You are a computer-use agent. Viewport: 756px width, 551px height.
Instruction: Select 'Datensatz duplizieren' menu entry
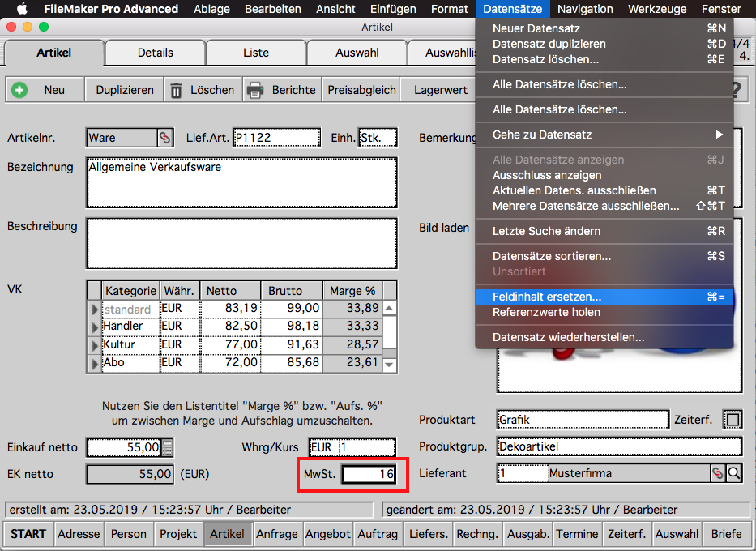pos(604,44)
